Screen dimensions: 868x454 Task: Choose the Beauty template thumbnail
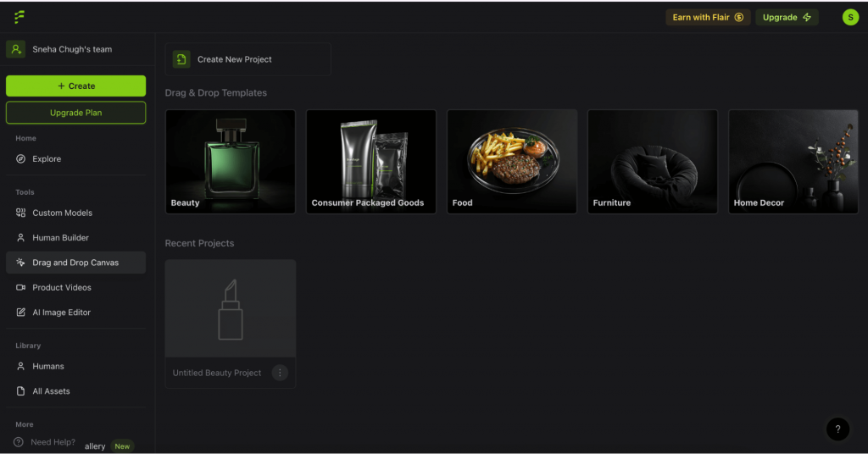(x=231, y=161)
